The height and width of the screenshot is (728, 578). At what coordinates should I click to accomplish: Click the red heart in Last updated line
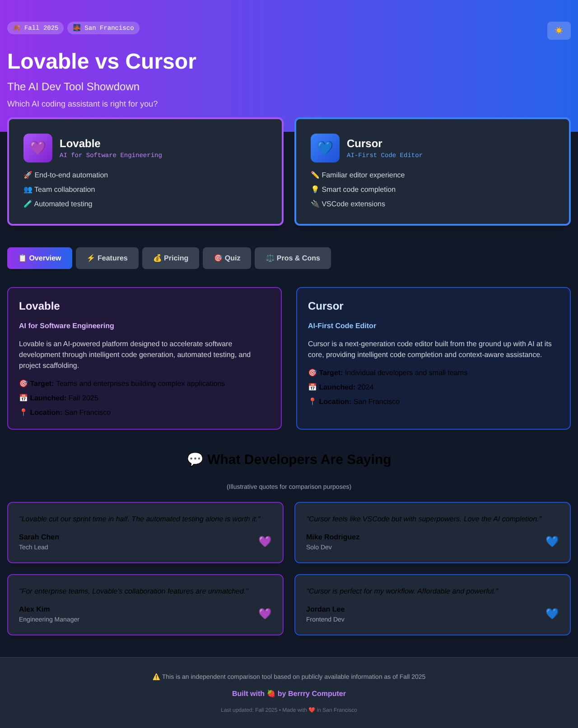(312, 710)
